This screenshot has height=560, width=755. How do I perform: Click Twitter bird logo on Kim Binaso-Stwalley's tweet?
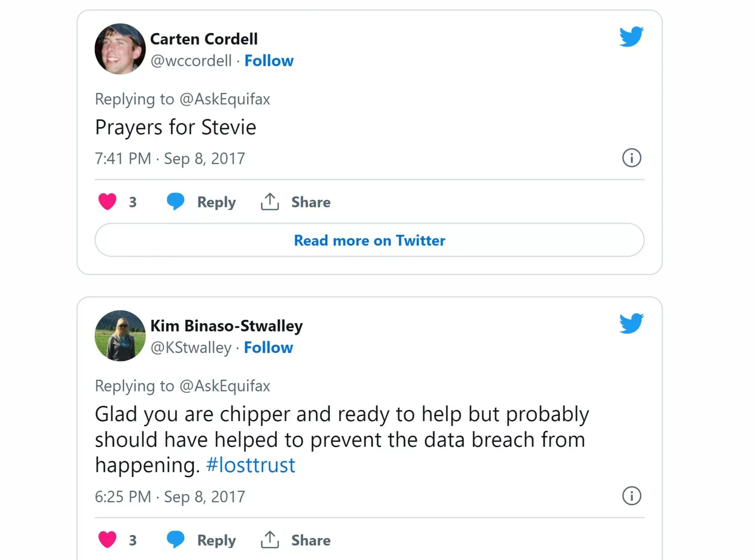pyautogui.click(x=631, y=323)
